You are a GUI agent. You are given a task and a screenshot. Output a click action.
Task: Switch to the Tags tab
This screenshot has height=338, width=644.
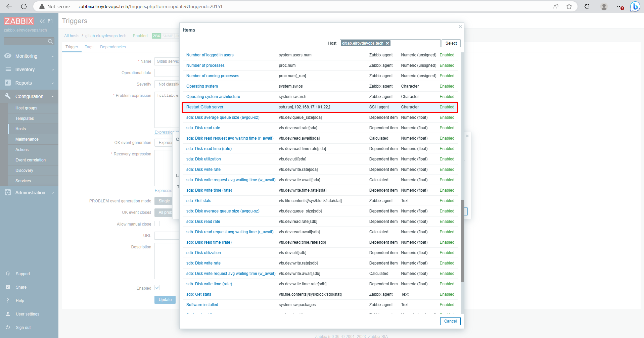pyautogui.click(x=89, y=47)
